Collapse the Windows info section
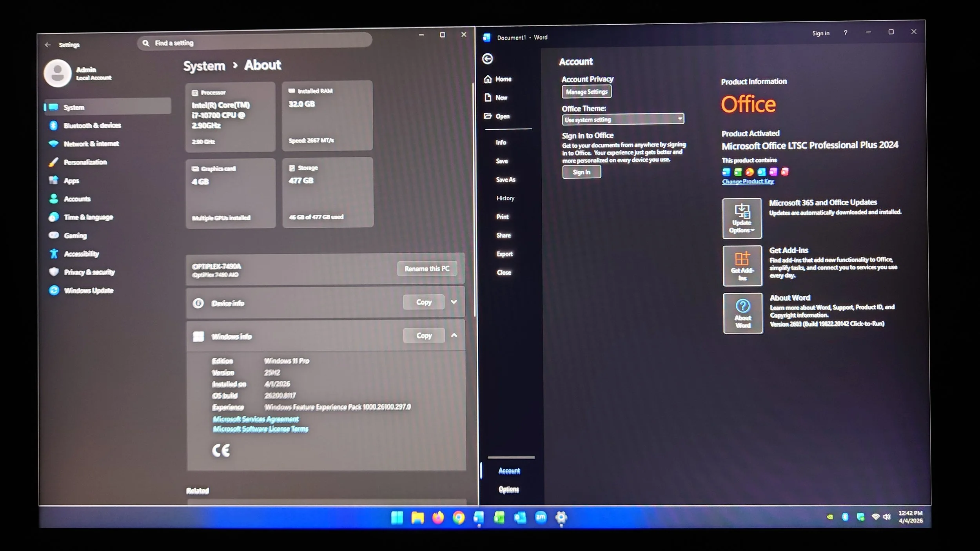 tap(454, 335)
